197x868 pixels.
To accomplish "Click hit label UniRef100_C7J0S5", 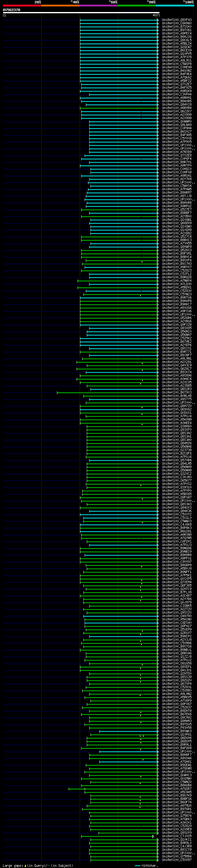I will coord(177,836).
